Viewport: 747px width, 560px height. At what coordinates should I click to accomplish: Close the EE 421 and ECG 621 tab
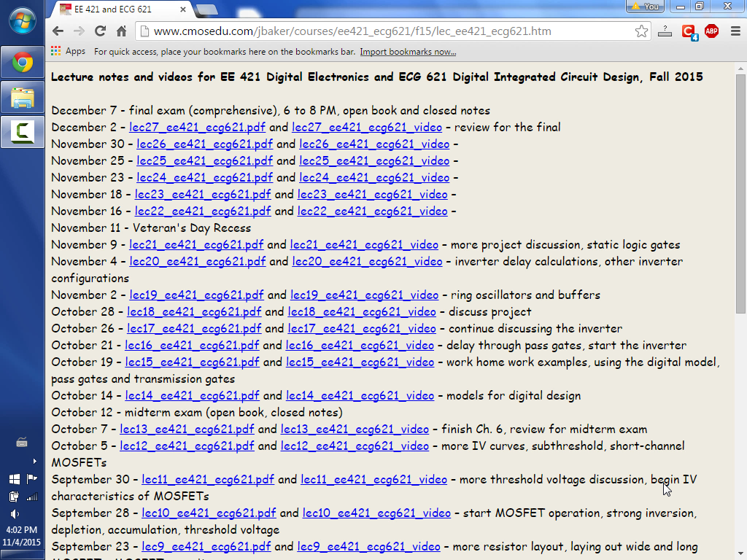pos(183,9)
